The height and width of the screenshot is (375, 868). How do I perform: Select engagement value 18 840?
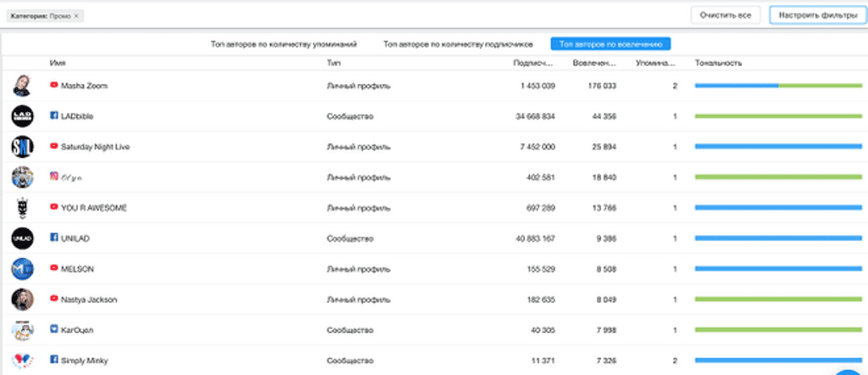604,177
